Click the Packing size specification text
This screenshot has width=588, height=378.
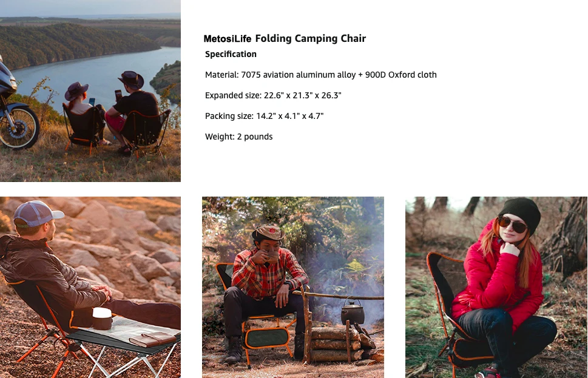(264, 116)
